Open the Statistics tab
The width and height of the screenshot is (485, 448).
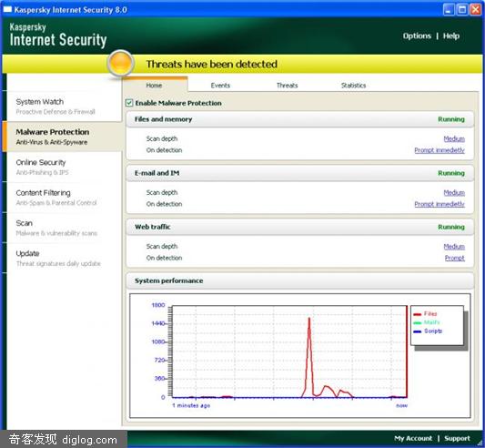(x=353, y=86)
